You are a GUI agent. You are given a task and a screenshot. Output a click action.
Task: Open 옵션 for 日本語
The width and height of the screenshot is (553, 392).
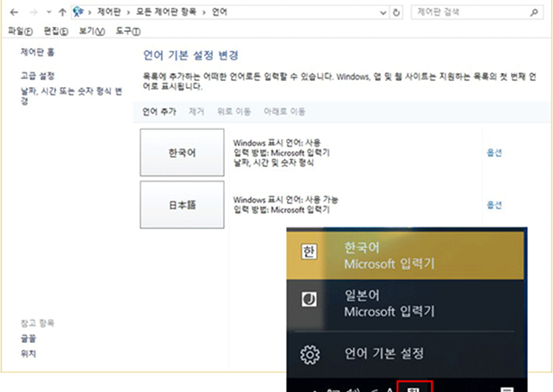[494, 205]
